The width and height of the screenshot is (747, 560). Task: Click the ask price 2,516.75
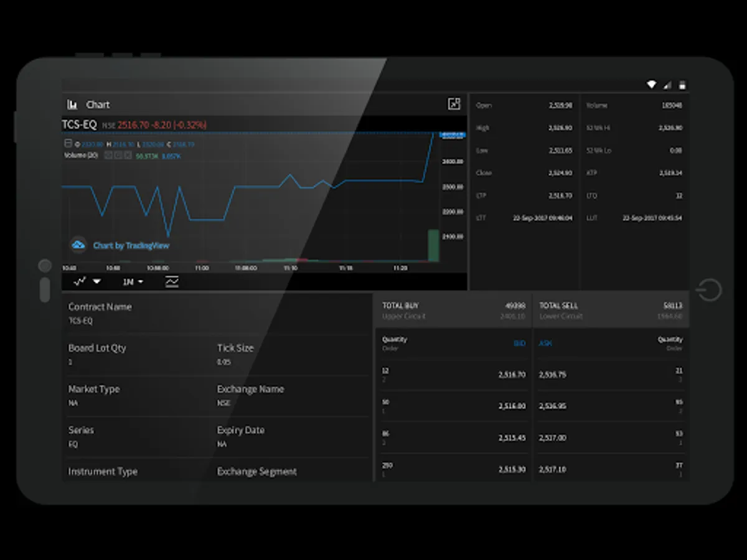click(553, 375)
